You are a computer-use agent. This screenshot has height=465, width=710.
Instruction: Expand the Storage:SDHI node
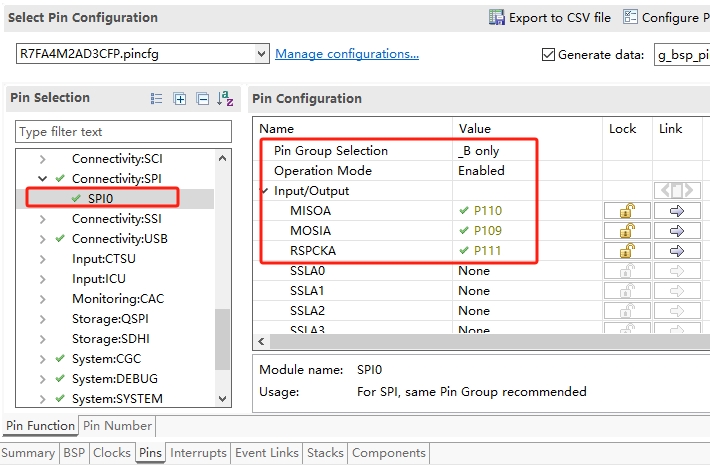pyautogui.click(x=43, y=339)
